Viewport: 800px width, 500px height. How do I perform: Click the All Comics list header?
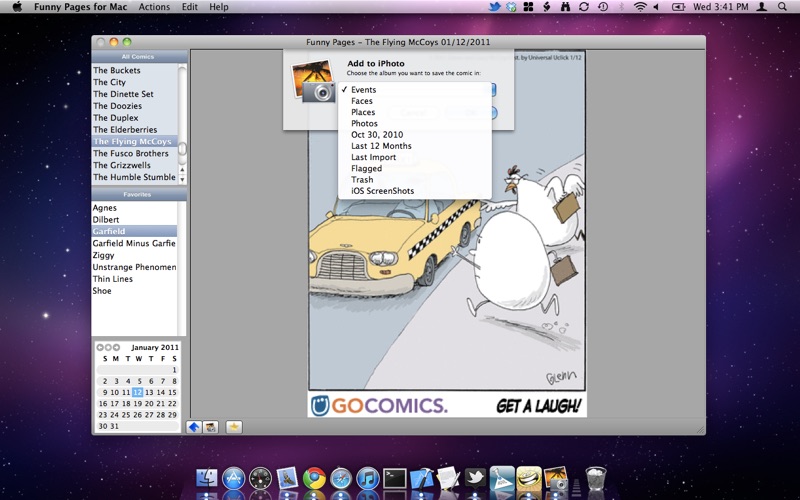click(x=139, y=57)
